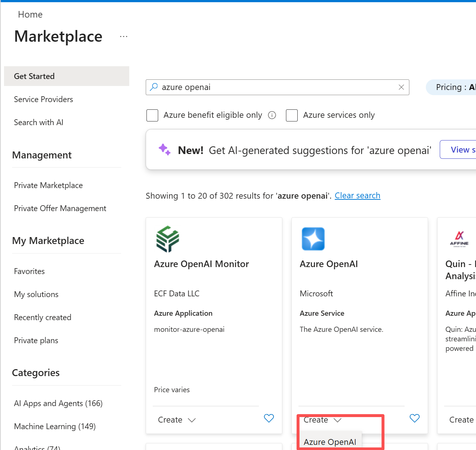Open Private Offer Management
Image resolution: width=476 pixels, height=450 pixels.
60,208
